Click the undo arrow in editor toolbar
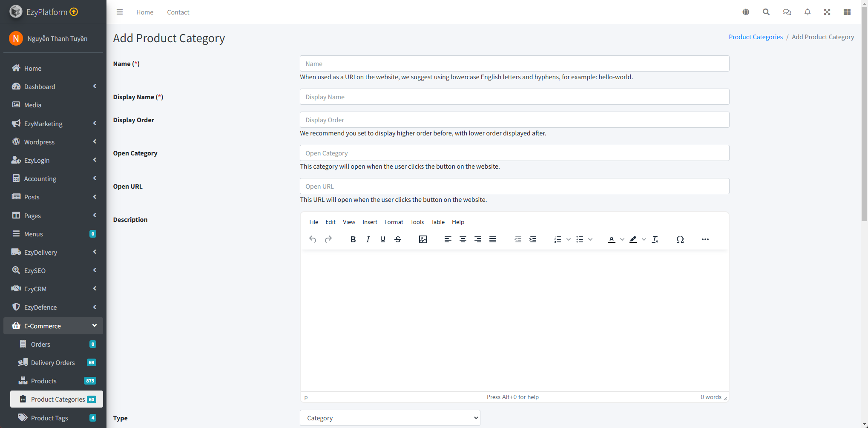 pyautogui.click(x=313, y=239)
